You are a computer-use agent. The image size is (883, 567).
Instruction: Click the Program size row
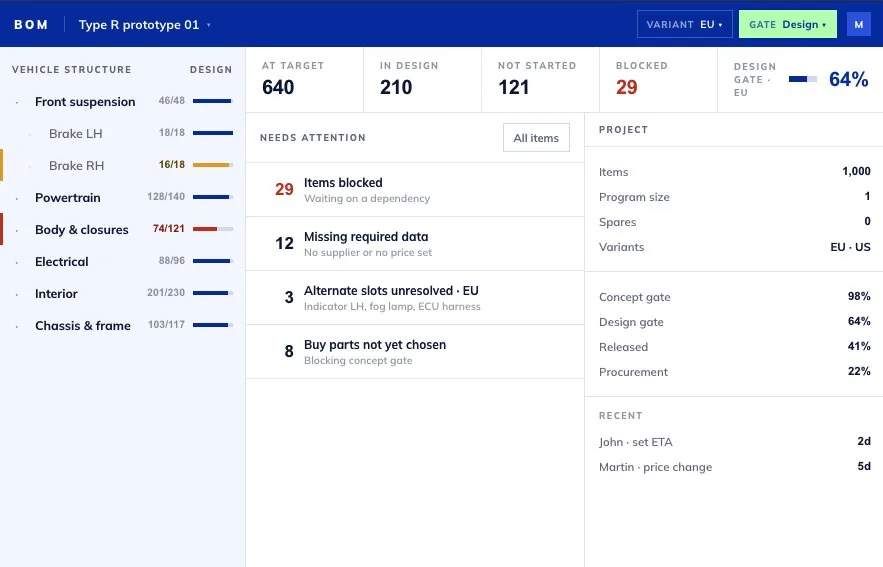(x=734, y=197)
